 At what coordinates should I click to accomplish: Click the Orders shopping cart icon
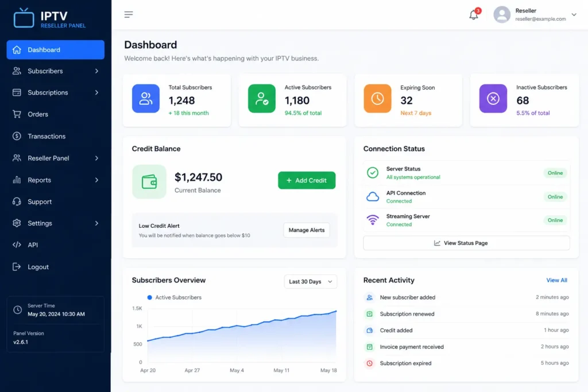(x=17, y=114)
